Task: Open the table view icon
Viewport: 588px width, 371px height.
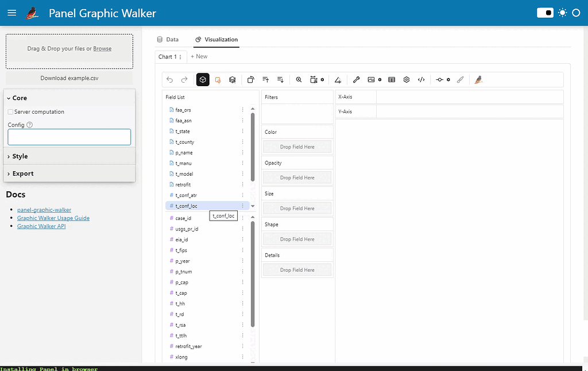Action: pyautogui.click(x=392, y=80)
